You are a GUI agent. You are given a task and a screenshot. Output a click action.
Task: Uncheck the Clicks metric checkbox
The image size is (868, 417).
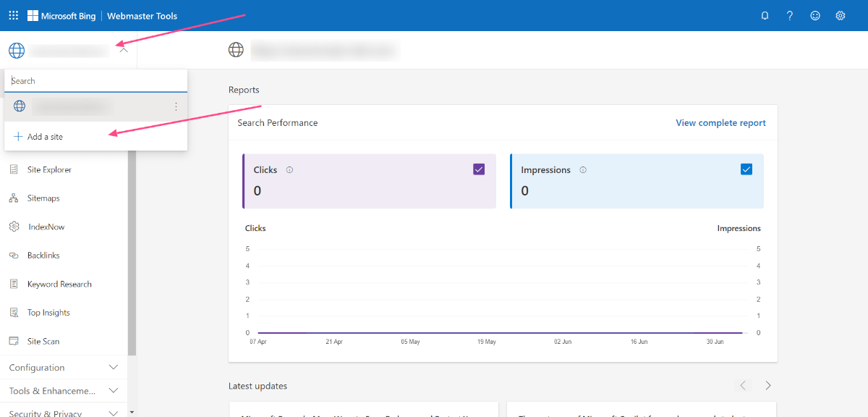point(479,169)
